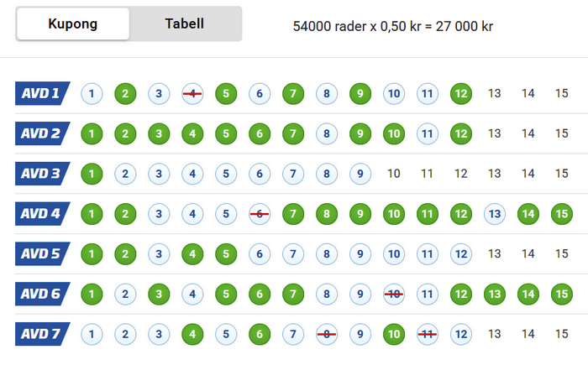The image size is (588, 365).
Task: Deselect horse 13 in AVD 6
Action: click(495, 294)
